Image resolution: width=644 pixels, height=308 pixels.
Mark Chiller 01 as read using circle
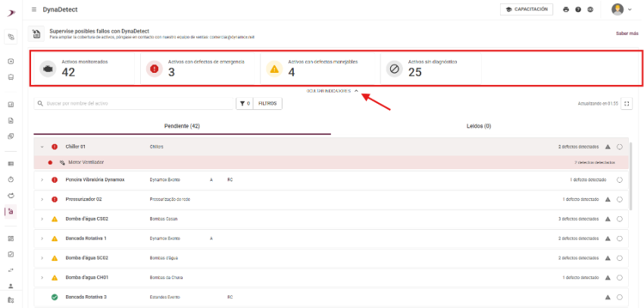pos(620,146)
